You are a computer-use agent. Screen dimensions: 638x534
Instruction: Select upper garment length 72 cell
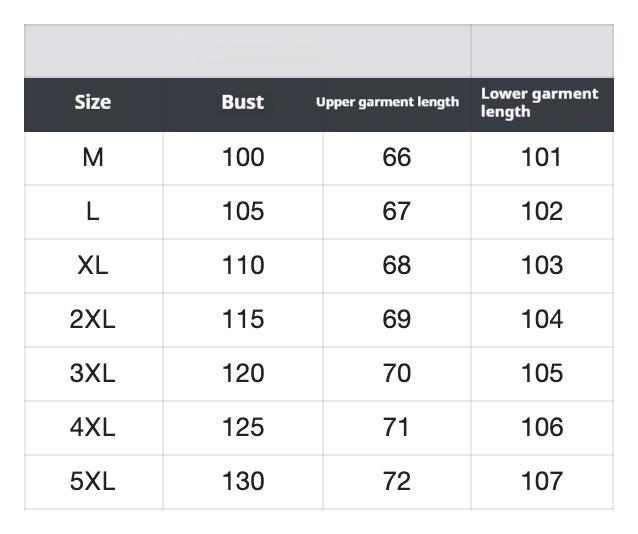(x=397, y=481)
